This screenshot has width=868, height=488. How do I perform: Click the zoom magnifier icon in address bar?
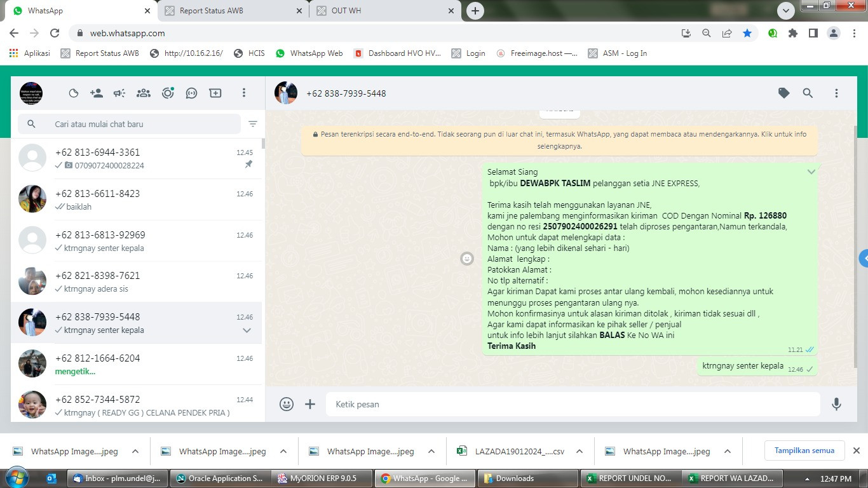[x=706, y=33]
